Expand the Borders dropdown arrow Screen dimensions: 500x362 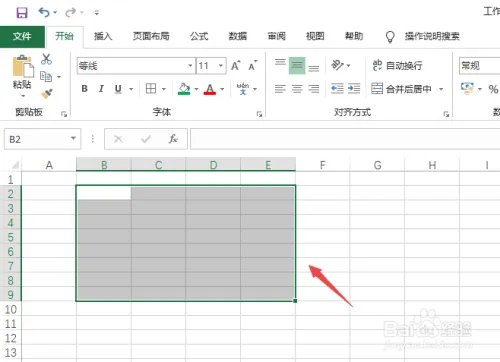(x=164, y=89)
